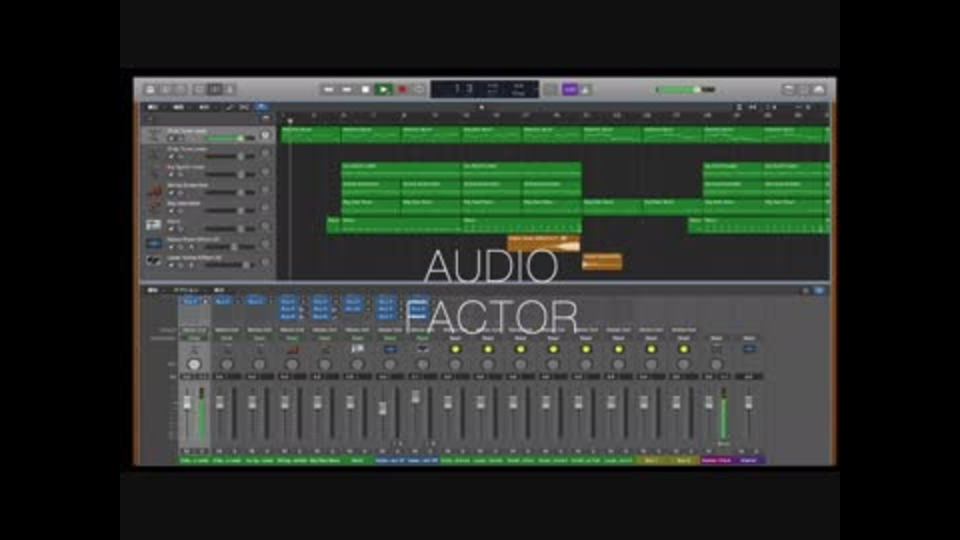This screenshot has width=960, height=540.
Task: Start playback with the green Play button
Action: click(384, 89)
